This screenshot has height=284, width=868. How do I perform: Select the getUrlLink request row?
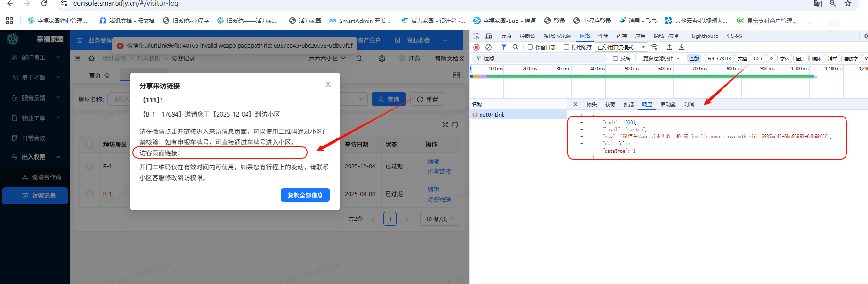point(518,114)
